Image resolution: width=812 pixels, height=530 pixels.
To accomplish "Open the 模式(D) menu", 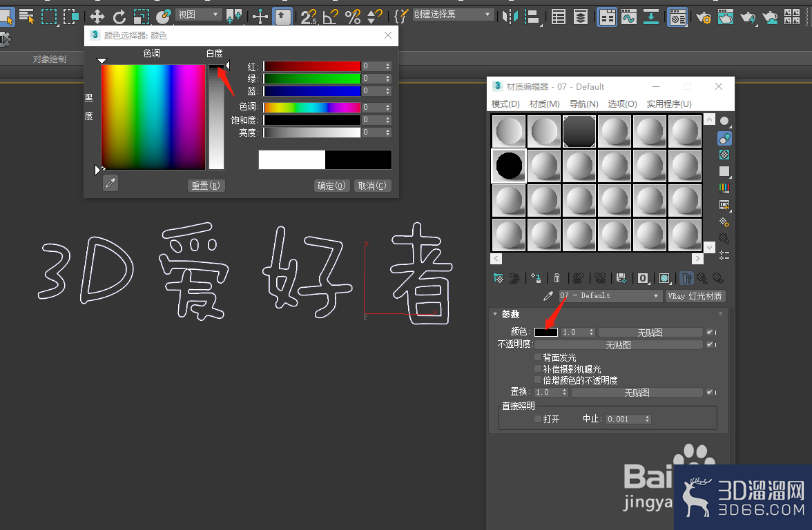I will [505, 104].
